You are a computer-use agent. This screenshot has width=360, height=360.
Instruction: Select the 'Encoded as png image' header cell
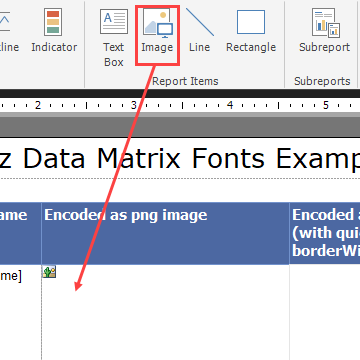(x=165, y=233)
